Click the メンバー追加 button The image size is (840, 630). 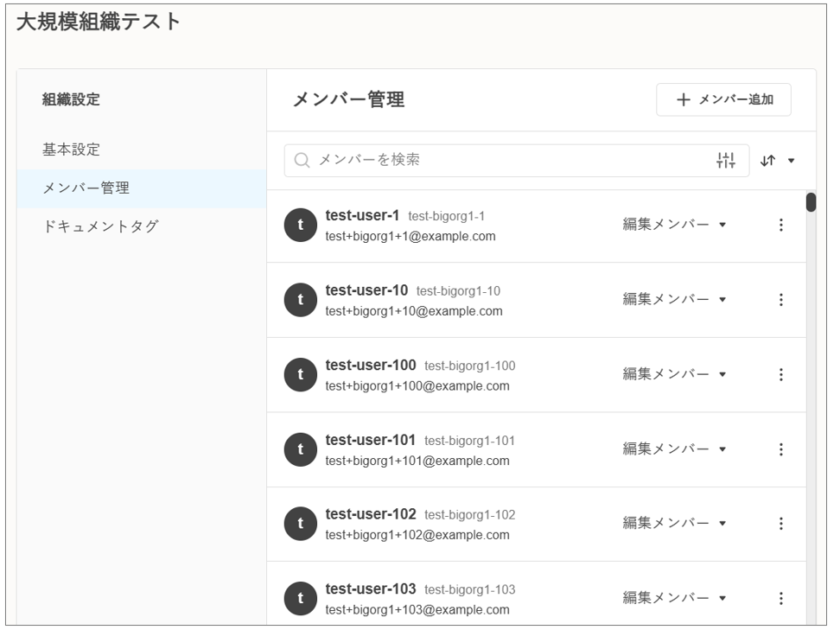coord(723,99)
